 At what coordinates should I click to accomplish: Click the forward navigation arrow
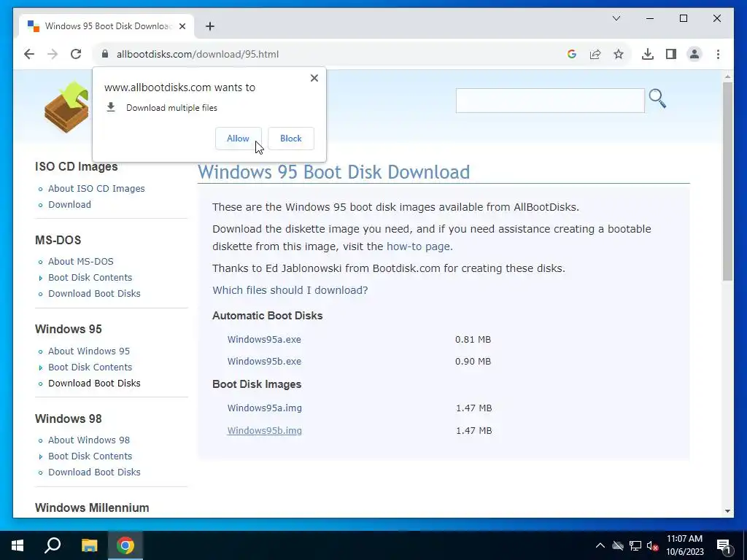pos(53,54)
